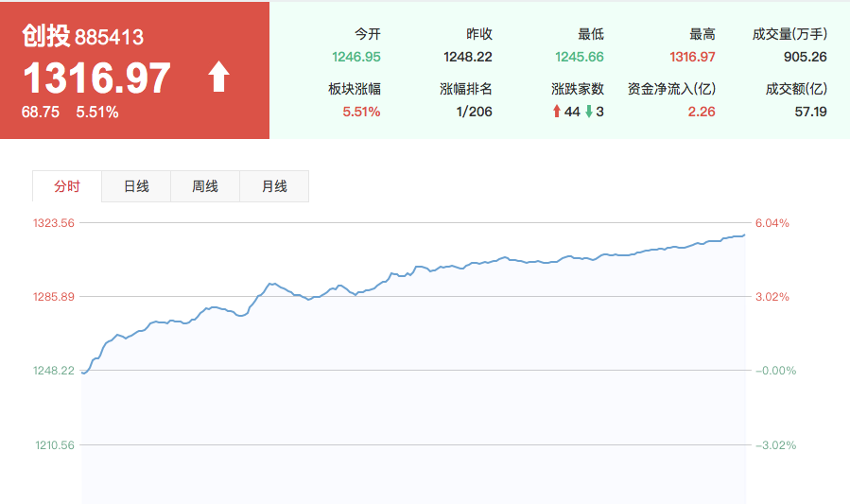Select the opening value 1246.95
The width and height of the screenshot is (850, 504).
[356, 57]
